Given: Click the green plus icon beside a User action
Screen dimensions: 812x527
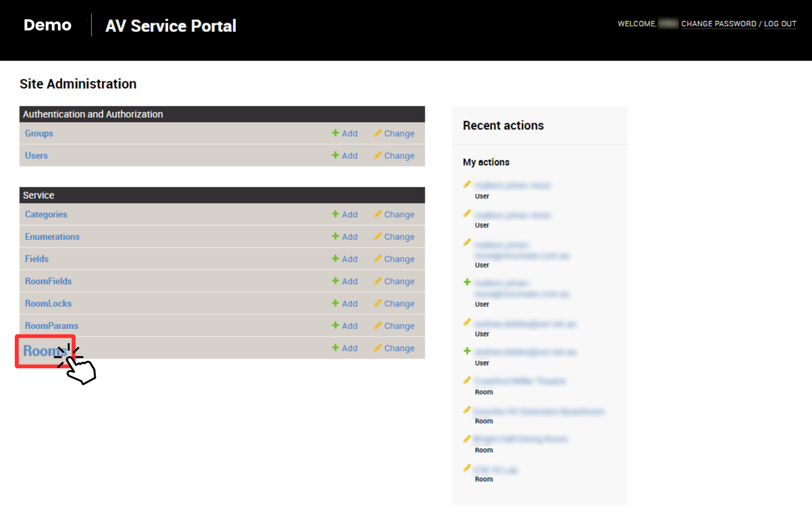Looking at the screenshot, I should click(x=467, y=282).
